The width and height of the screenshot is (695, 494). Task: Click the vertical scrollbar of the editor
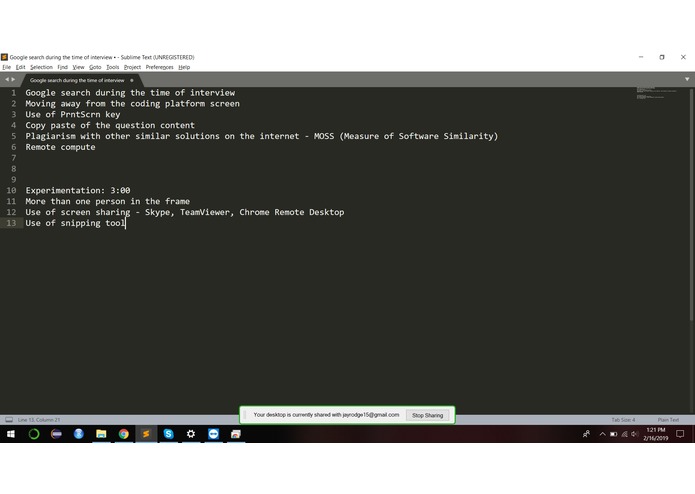pos(691,204)
